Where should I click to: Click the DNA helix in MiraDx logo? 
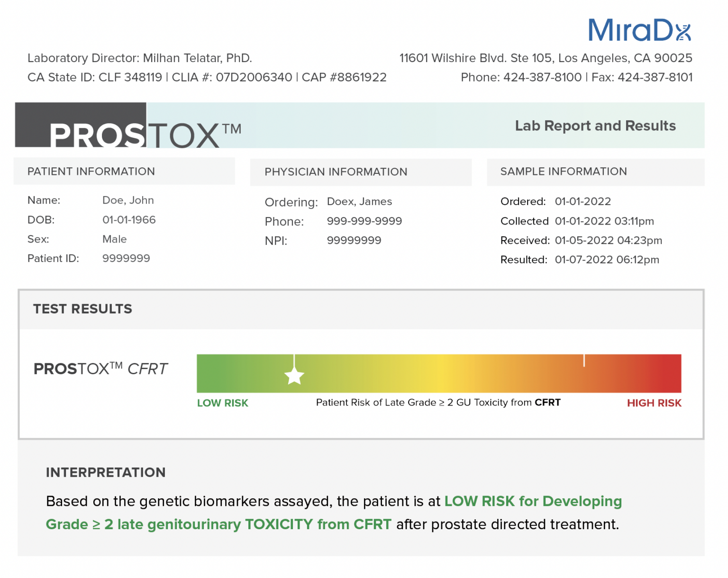683,32
